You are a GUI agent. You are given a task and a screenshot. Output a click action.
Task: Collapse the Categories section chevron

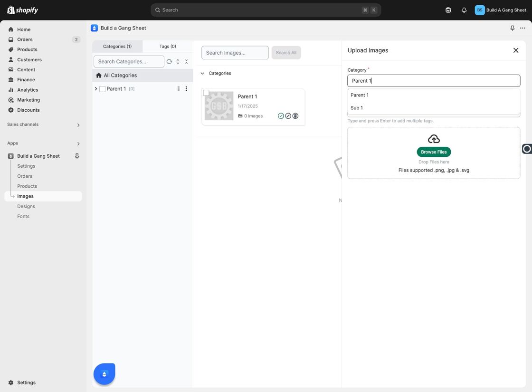pyautogui.click(x=202, y=73)
